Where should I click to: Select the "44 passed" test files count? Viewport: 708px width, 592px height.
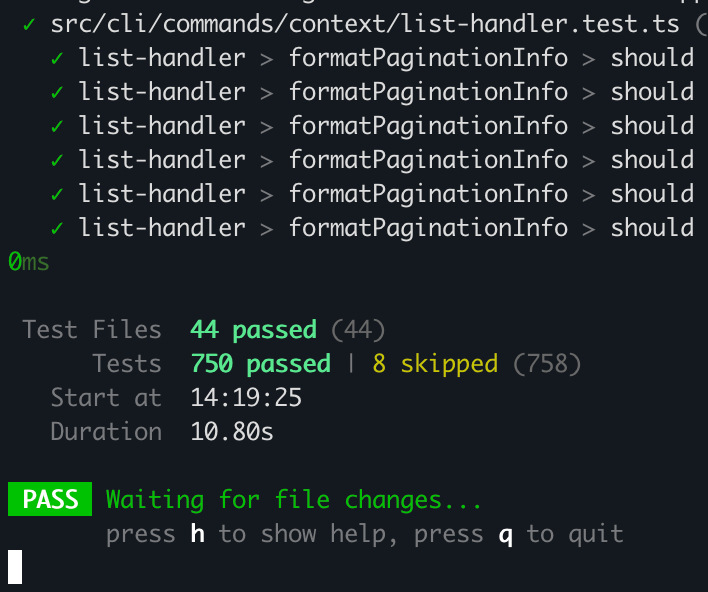[x=253, y=330]
